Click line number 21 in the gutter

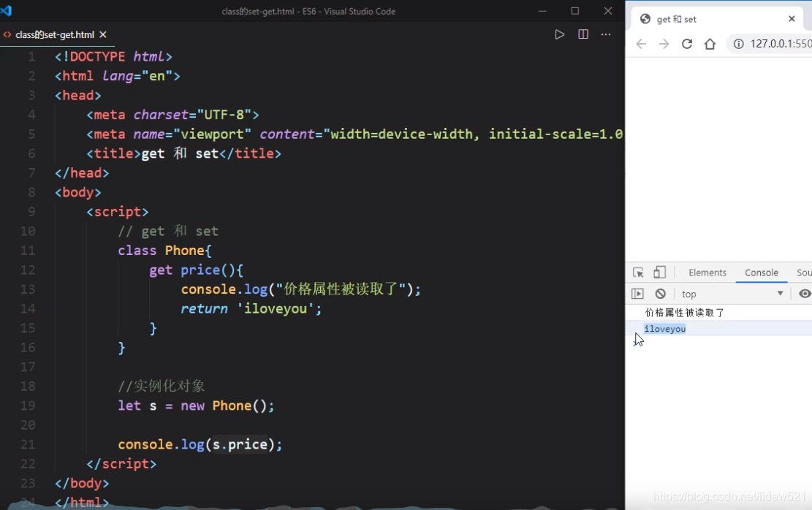(28, 445)
